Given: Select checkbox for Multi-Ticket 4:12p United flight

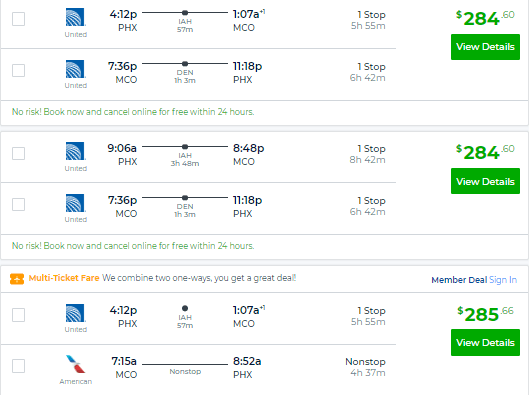Looking at the screenshot, I should point(19,315).
